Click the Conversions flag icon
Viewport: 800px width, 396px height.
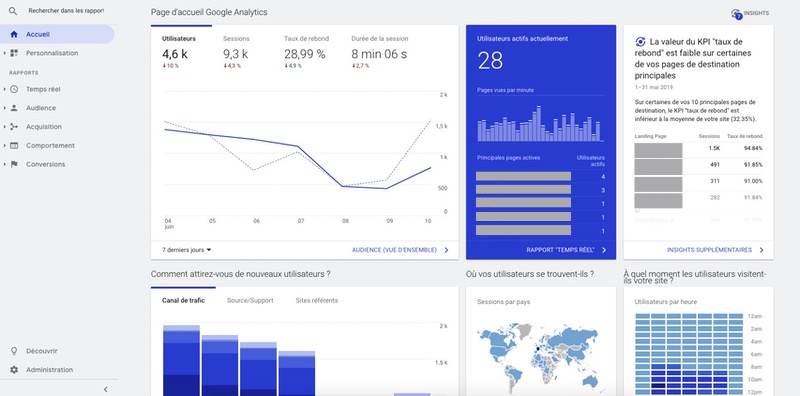click(14, 164)
